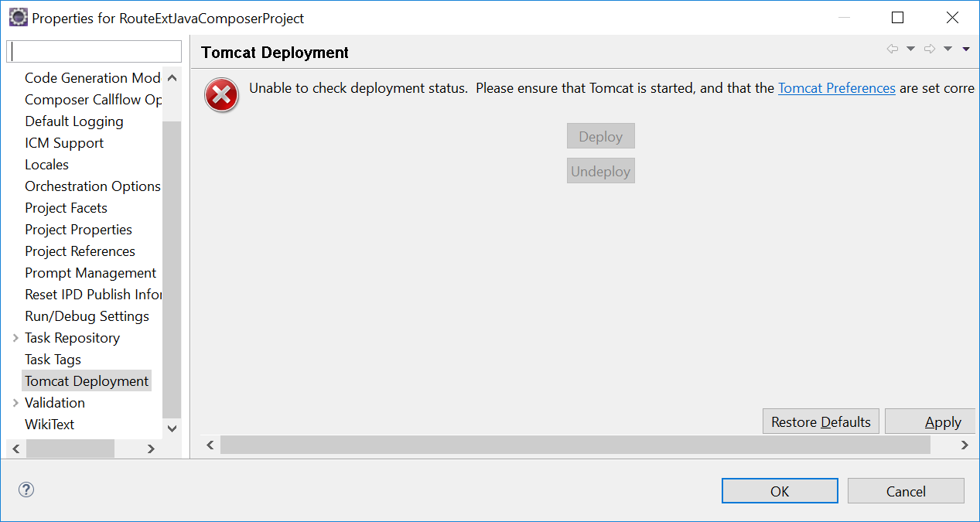Screen dimensions: 980x522
Task: Maximize the Properties dialog window
Action: pos(897,17)
